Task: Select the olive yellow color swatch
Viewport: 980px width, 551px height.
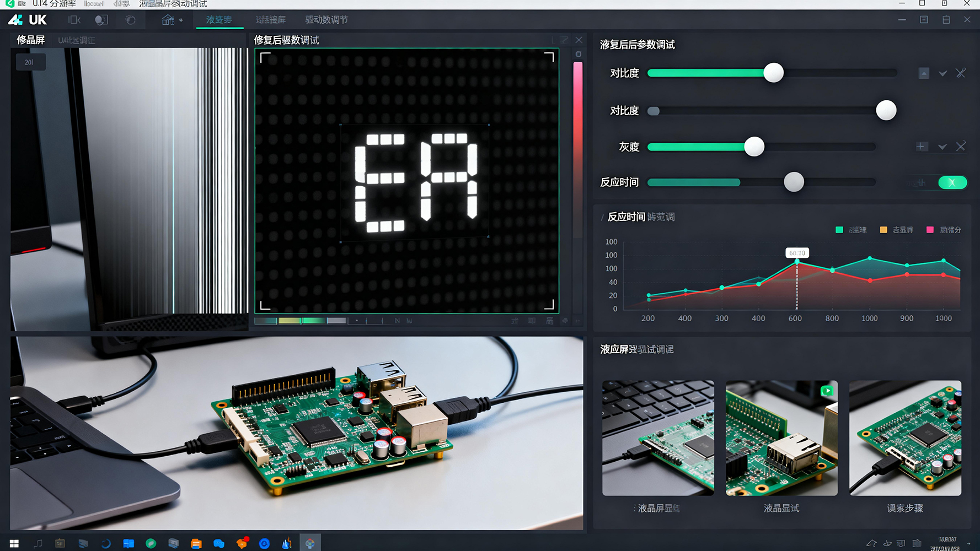Action: point(290,321)
